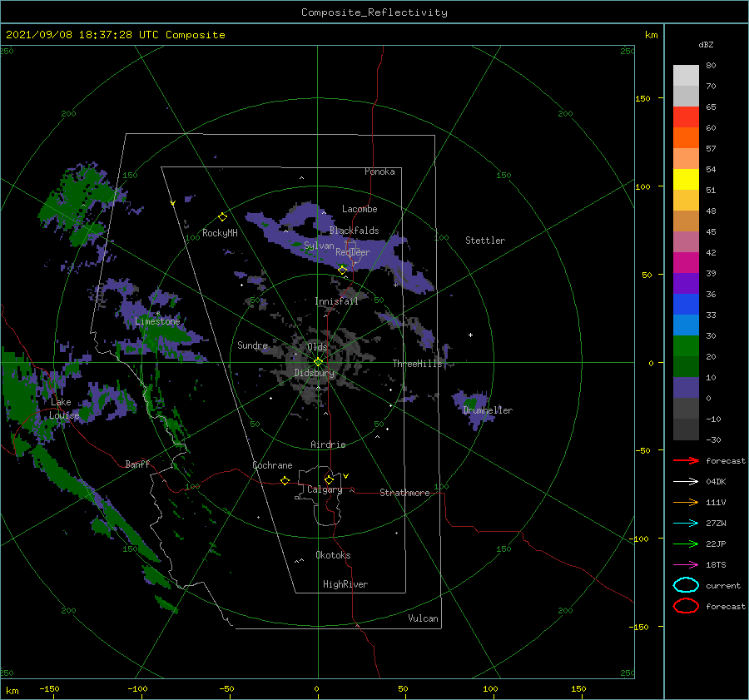Click the ThreeHills town label
Image resolution: width=749 pixels, height=700 pixels.
pos(418,364)
